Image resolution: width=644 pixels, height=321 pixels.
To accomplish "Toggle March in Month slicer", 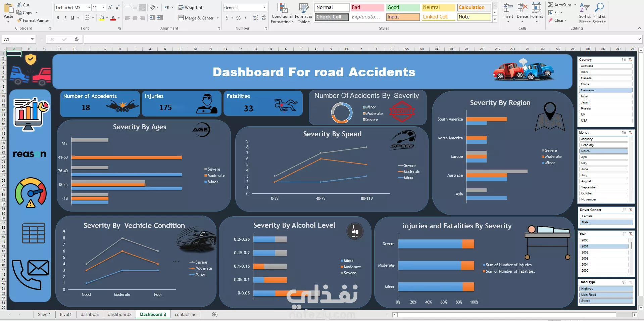I will [604, 151].
